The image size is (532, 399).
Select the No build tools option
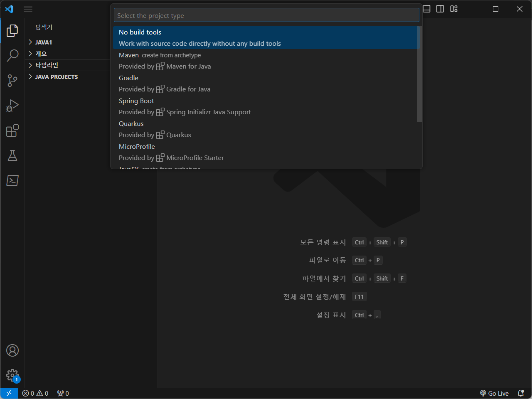click(x=266, y=37)
